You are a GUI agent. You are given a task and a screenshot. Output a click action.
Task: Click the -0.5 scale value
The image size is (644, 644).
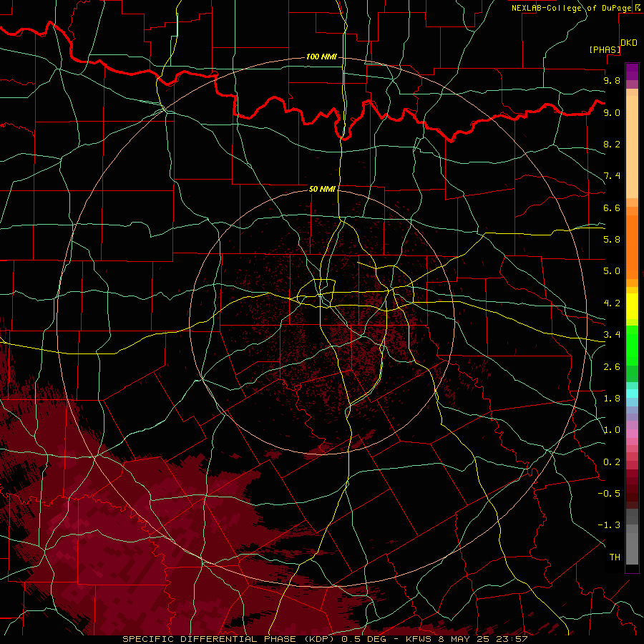(x=609, y=494)
